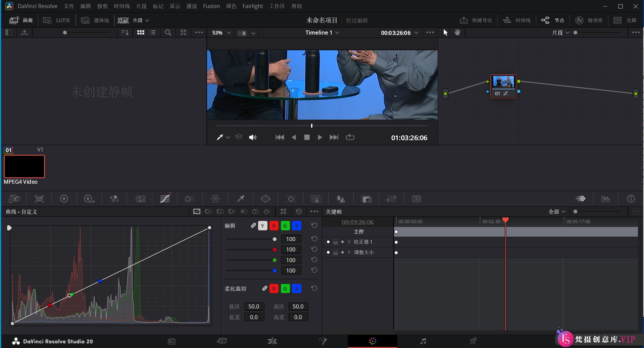Open the 媒体池 panel
The height and width of the screenshot is (348, 644).
pyautogui.click(x=95, y=20)
